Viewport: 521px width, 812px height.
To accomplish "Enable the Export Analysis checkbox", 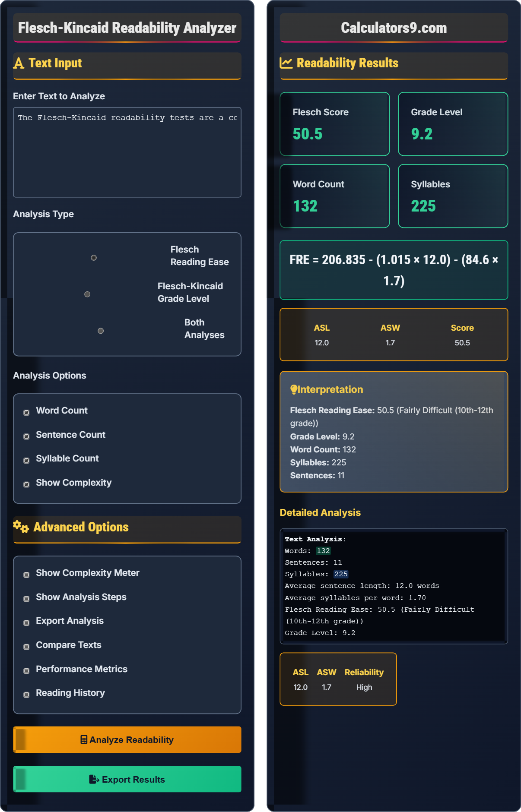I will point(26,622).
